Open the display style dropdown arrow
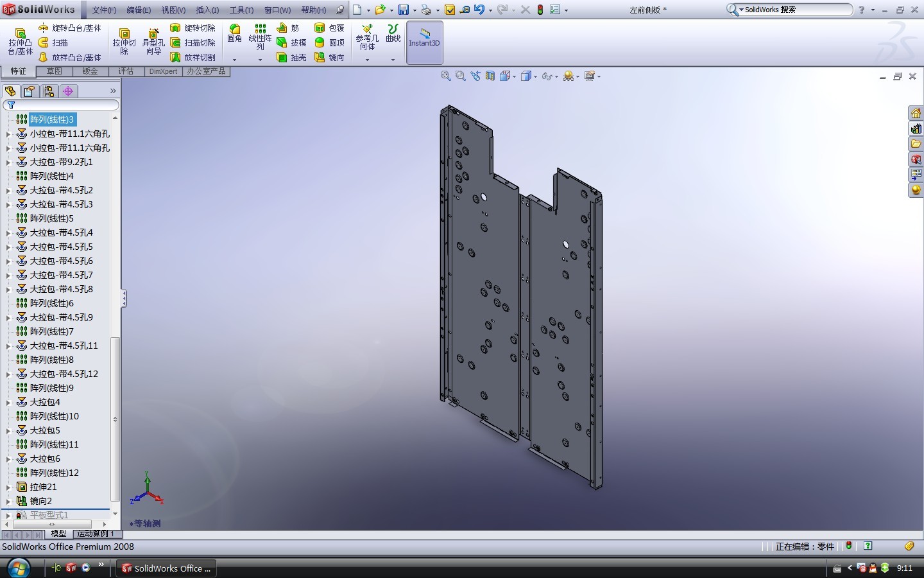The height and width of the screenshot is (578, 924). 535,76
